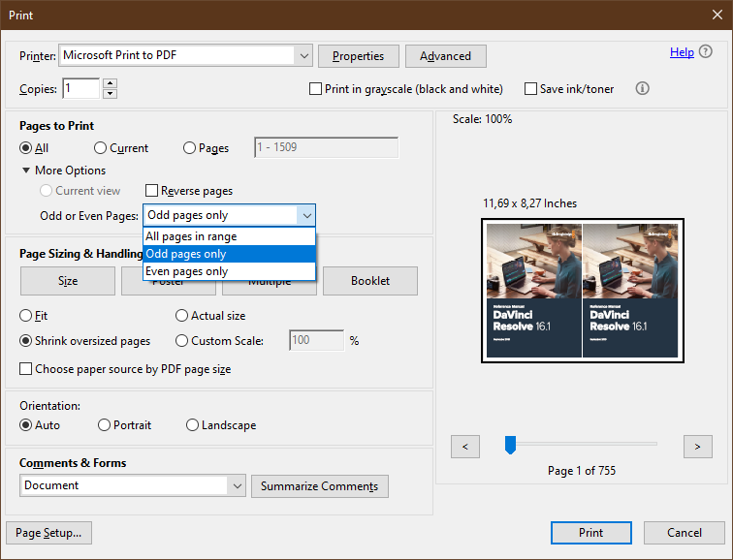
Task: Choose Even pages only option
Action: (x=229, y=271)
